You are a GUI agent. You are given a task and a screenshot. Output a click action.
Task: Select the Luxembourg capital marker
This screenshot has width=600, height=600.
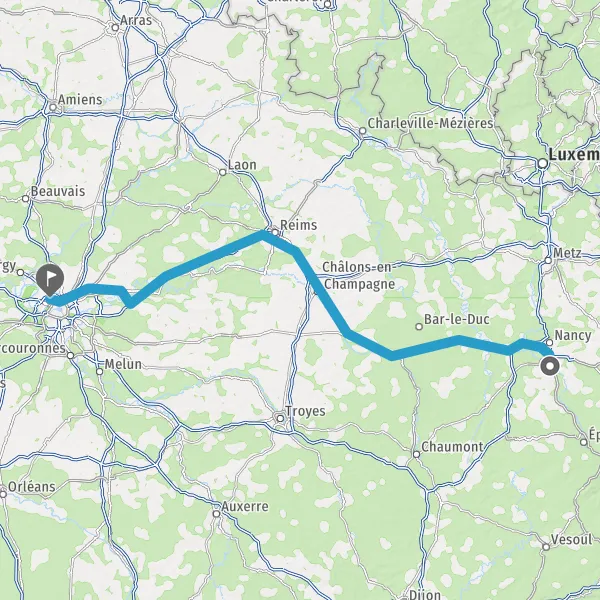tap(543, 164)
